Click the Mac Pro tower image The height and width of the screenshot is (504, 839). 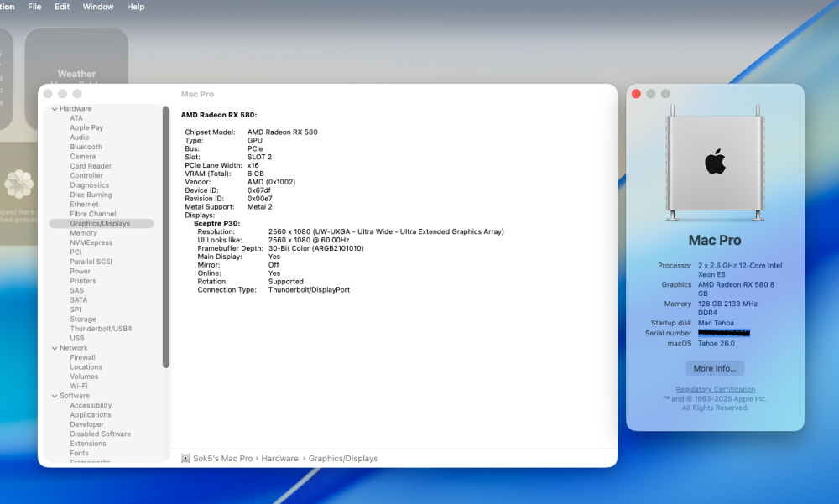(715, 163)
